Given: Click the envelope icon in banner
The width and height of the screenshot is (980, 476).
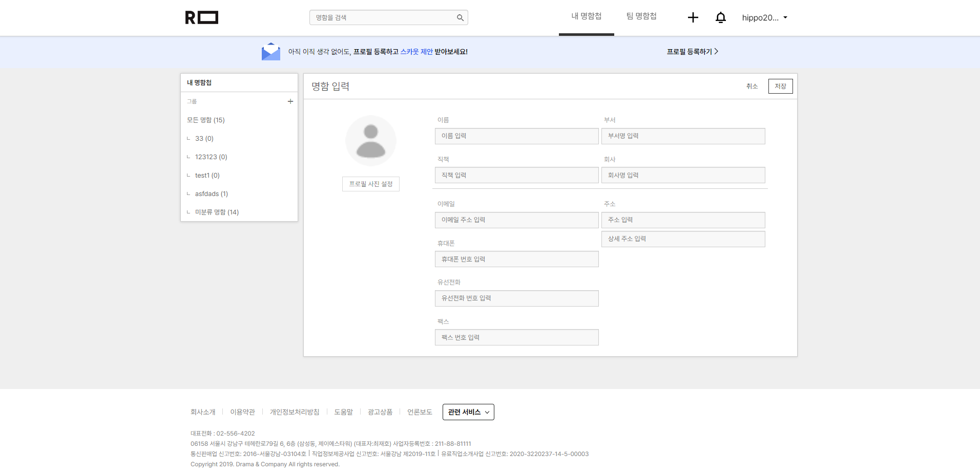Looking at the screenshot, I should pos(271,52).
